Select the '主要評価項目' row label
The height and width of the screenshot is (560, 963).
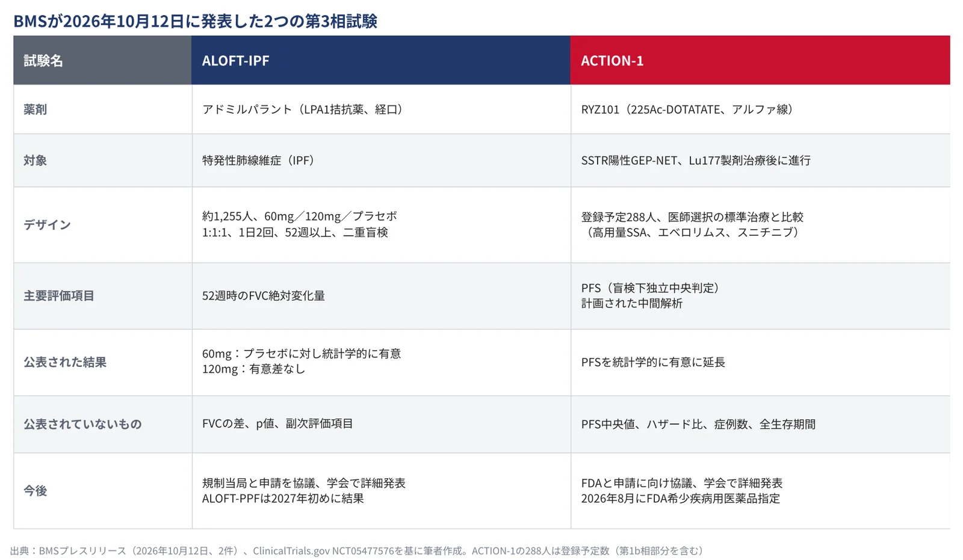pos(59,296)
